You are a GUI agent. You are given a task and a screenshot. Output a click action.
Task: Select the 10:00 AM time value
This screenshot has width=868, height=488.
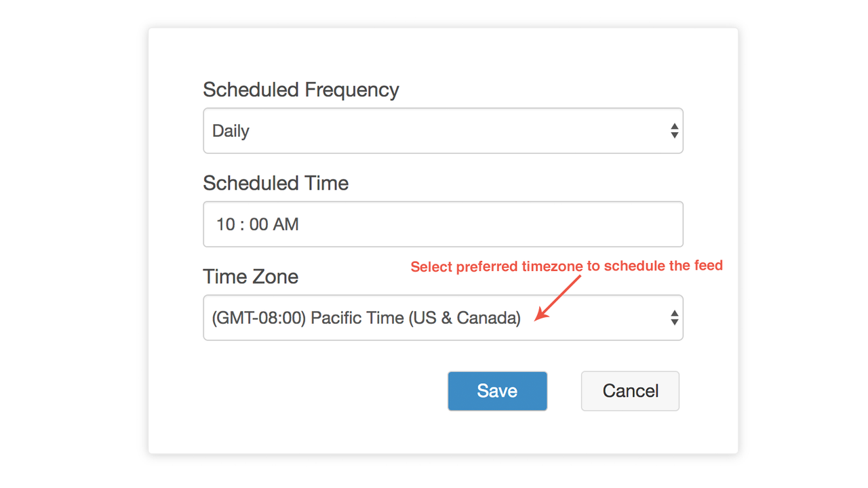pos(257,224)
